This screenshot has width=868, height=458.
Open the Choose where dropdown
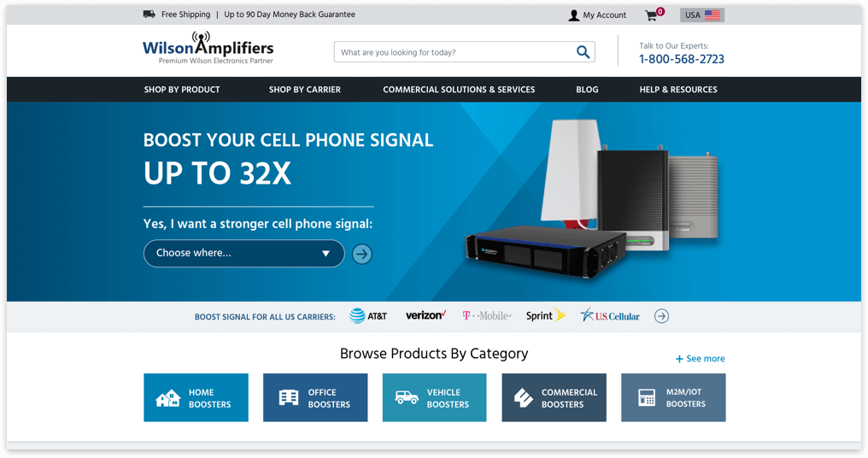pos(244,253)
